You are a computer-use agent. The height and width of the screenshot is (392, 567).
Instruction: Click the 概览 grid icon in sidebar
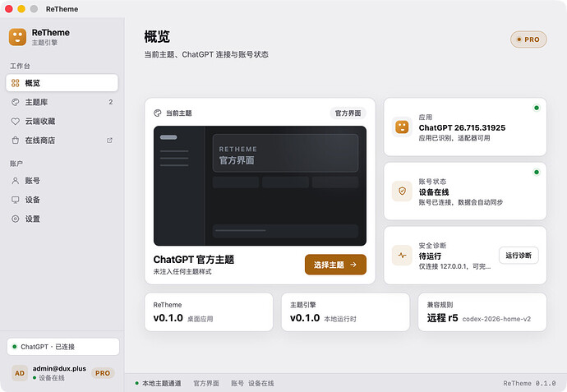point(15,83)
